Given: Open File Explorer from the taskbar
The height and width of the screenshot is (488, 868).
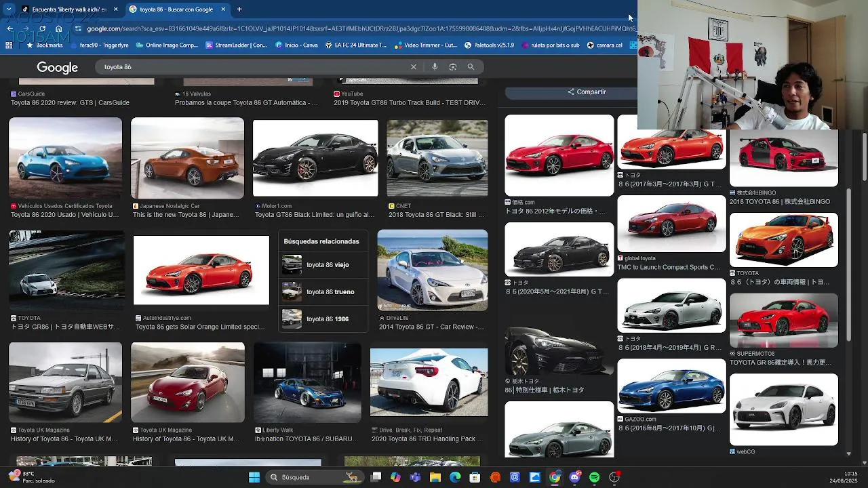Looking at the screenshot, I should coord(435,477).
